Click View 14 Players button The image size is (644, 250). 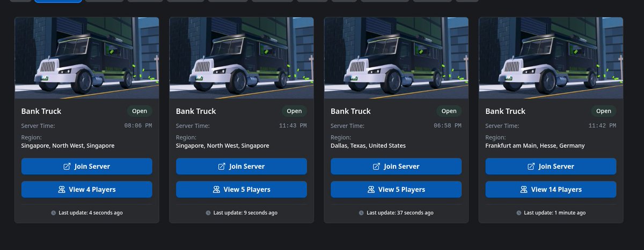tap(551, 189)
